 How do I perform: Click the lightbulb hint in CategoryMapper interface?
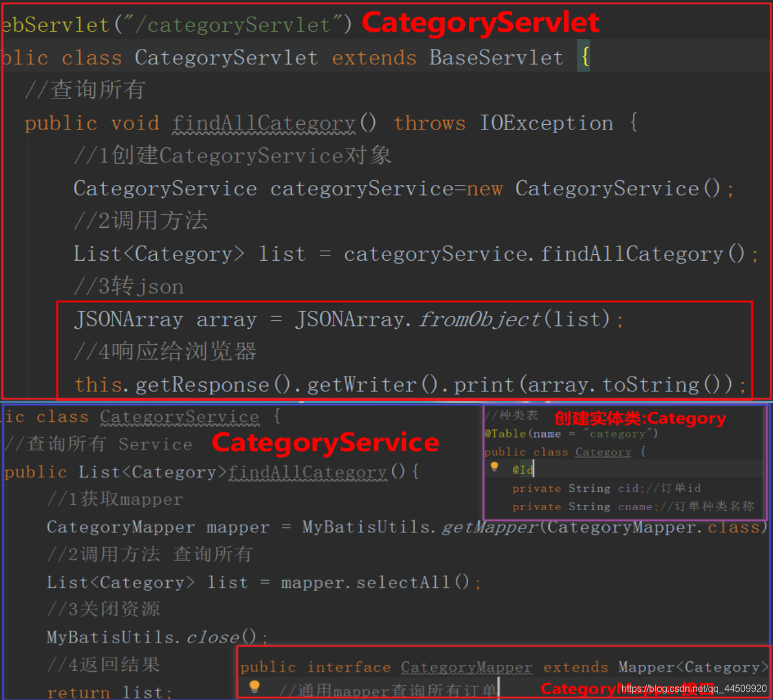coord(254,687)
